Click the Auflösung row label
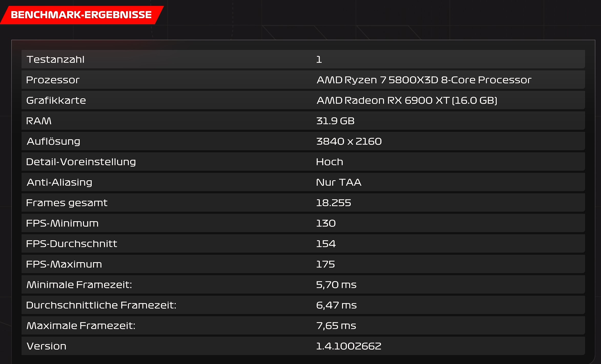 [54, 141]
